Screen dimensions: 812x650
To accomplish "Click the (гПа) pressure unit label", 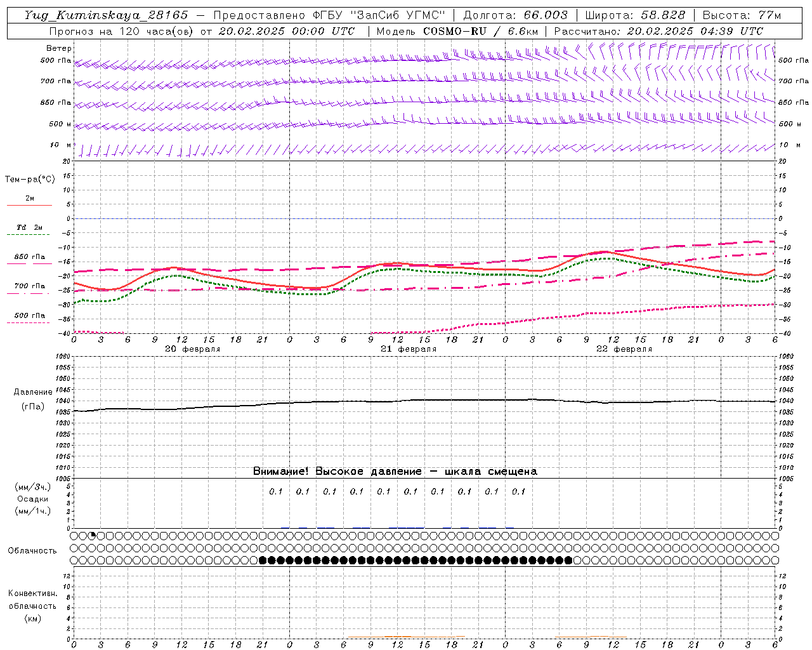I will coord(33,407).
